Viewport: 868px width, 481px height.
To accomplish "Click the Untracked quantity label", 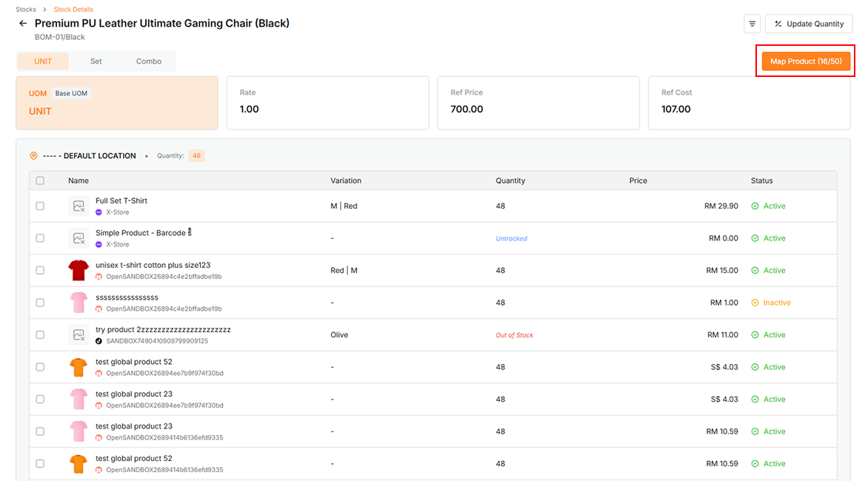I will click(512, 239).
